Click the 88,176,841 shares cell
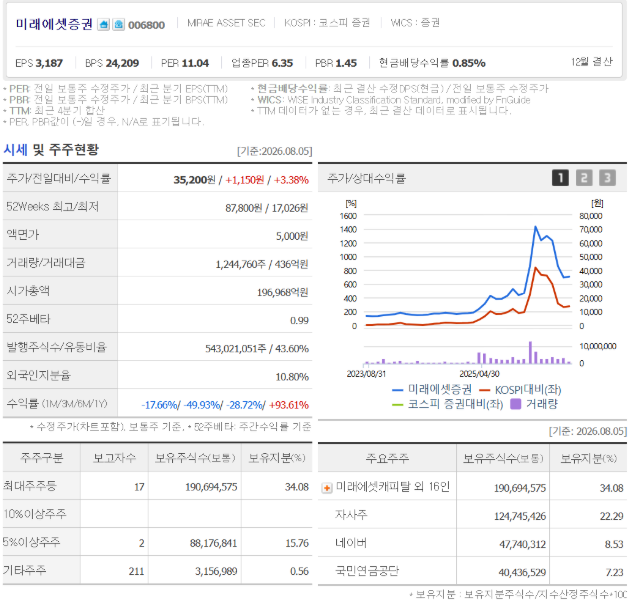The height and width of the screenshot is (602, 632). click(x=213, y=544)
